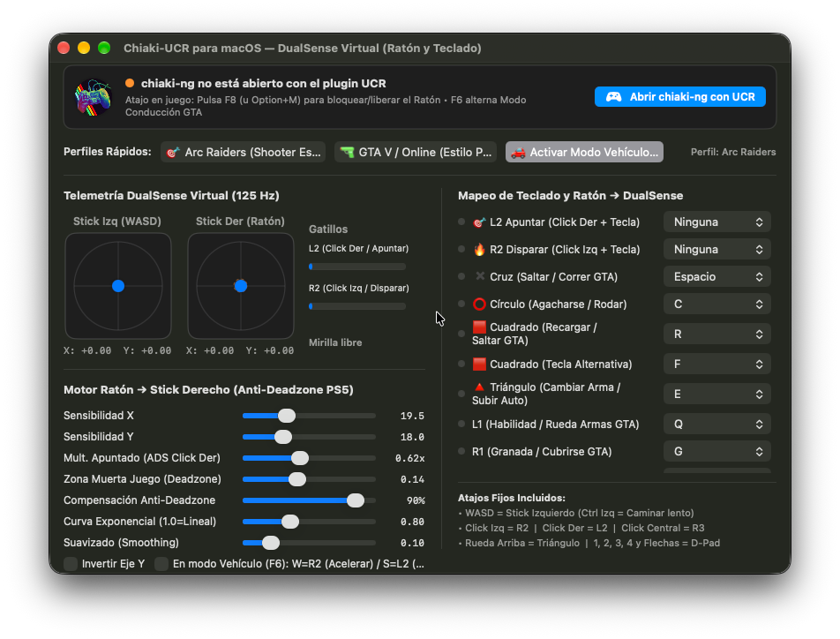Click the Sensibilidad X value 19.5
The image size is (840, 639).
[412, 416]
